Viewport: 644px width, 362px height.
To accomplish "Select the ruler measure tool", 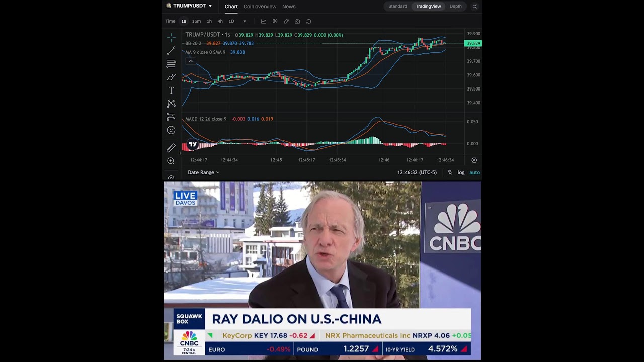I will click(x=171, y=148).
